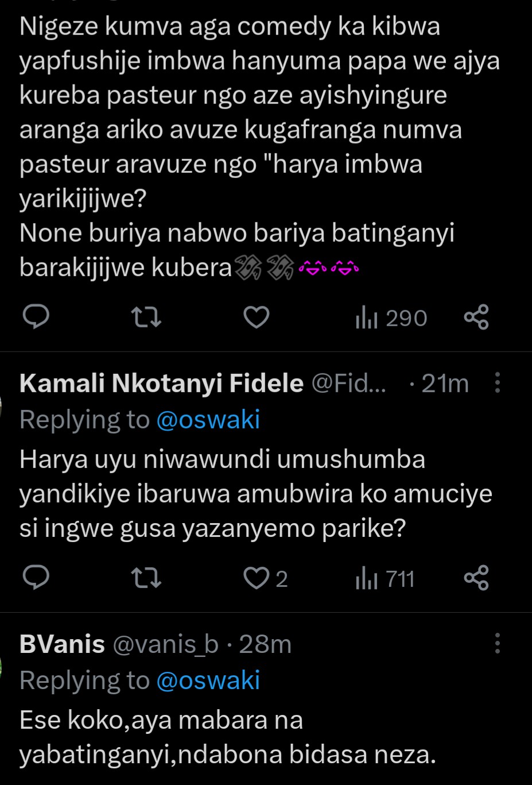The image size is (532, 785).
Task: Open more options for BVanis's tweet
Action: pyautogui.click(x=497, y=643)
